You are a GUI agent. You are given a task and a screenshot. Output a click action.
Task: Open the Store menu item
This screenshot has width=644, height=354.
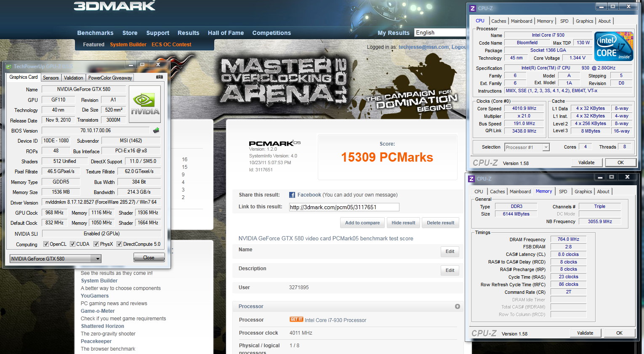pyautogui.click(x=130, y=33)
